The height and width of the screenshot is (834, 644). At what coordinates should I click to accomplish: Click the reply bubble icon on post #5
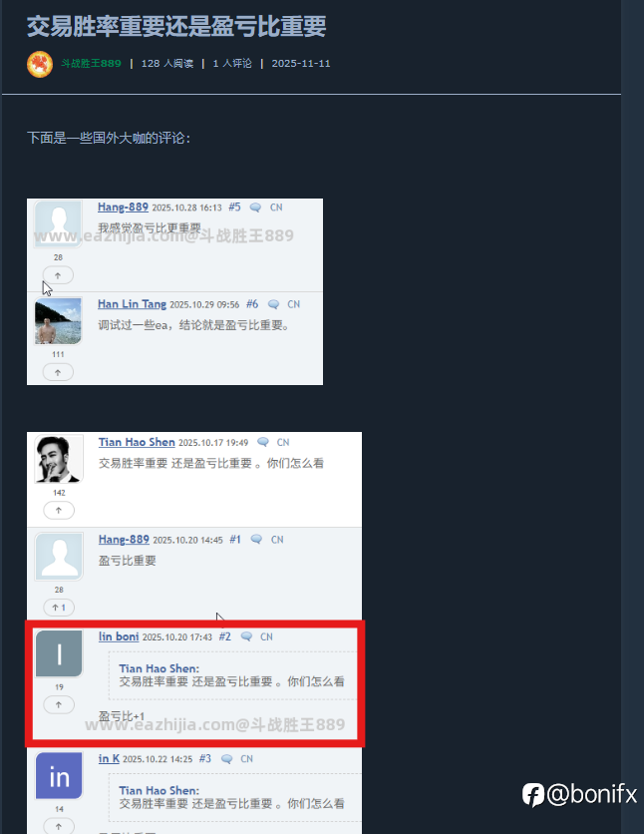point(255,208)
